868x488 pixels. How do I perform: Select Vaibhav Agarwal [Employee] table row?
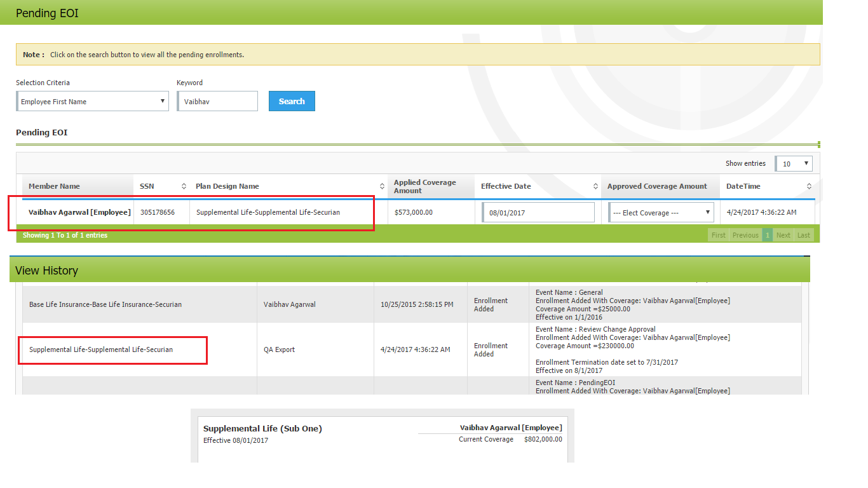(x=79, y=212)
